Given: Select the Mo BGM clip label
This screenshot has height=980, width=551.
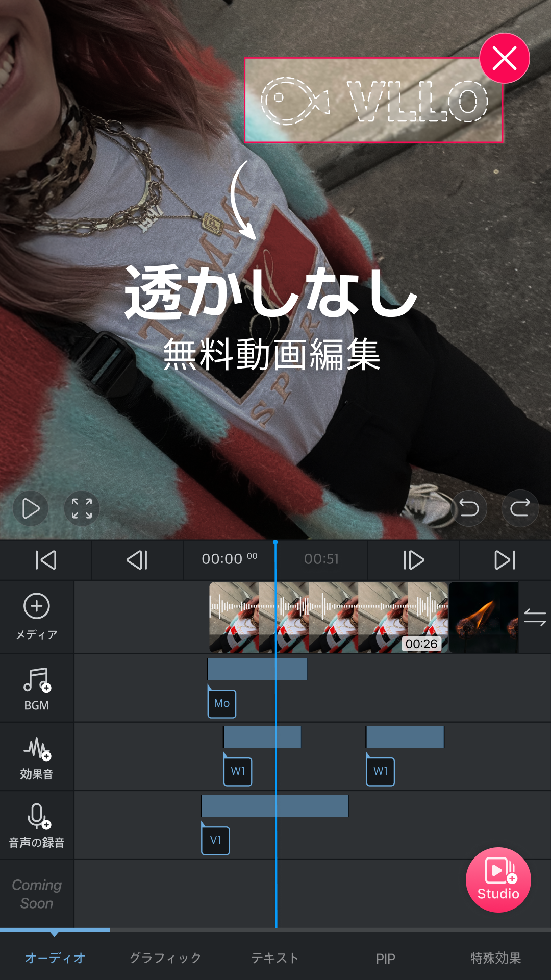Looking at the screenshot, I should (x=222, y=703).
